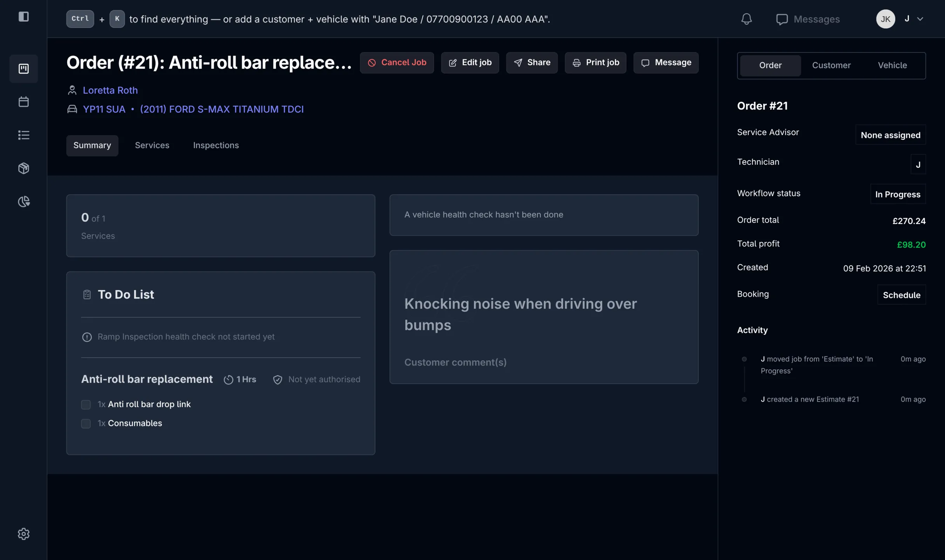Open the In Progress workflow status selector

click(x=898, y=194)
